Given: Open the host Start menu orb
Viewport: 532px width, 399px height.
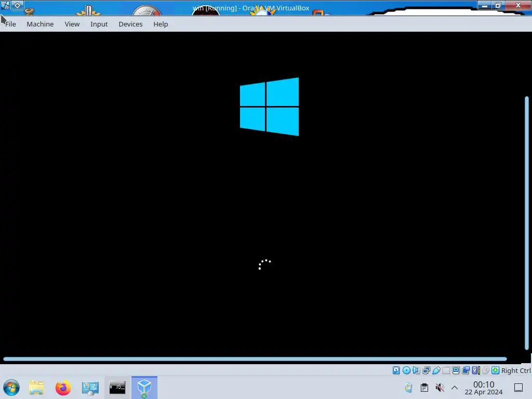Looking at the screenshot, I should (x=11, y=388).
